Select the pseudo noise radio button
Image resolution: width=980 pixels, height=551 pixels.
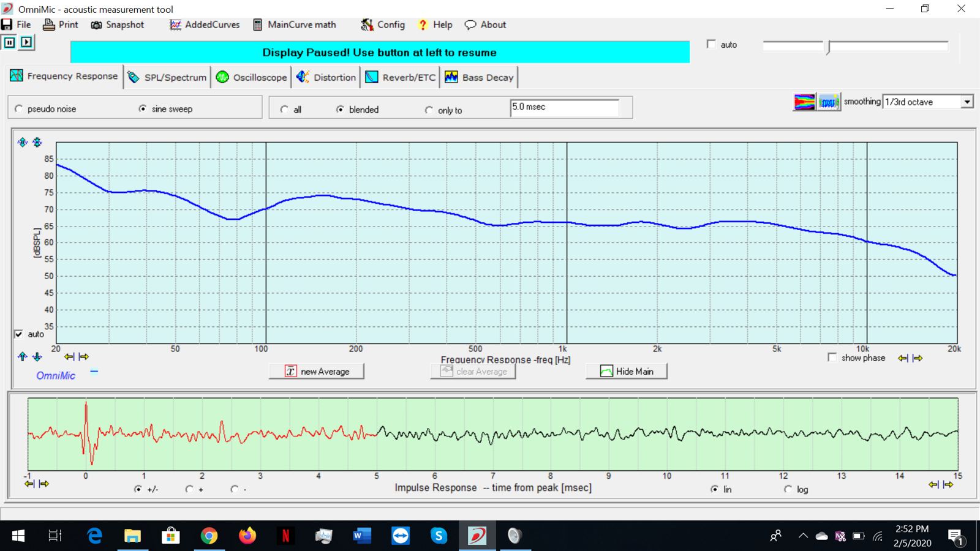point(19,109)
